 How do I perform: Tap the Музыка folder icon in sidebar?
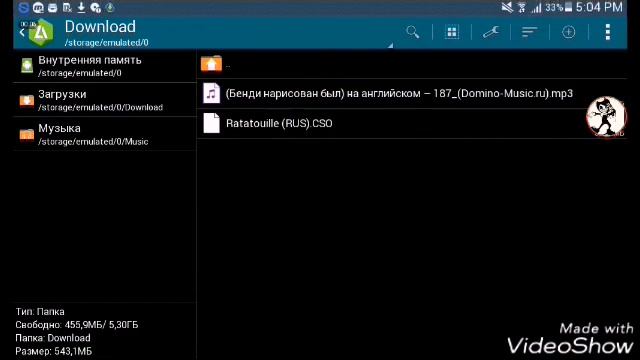pos(27,134)
